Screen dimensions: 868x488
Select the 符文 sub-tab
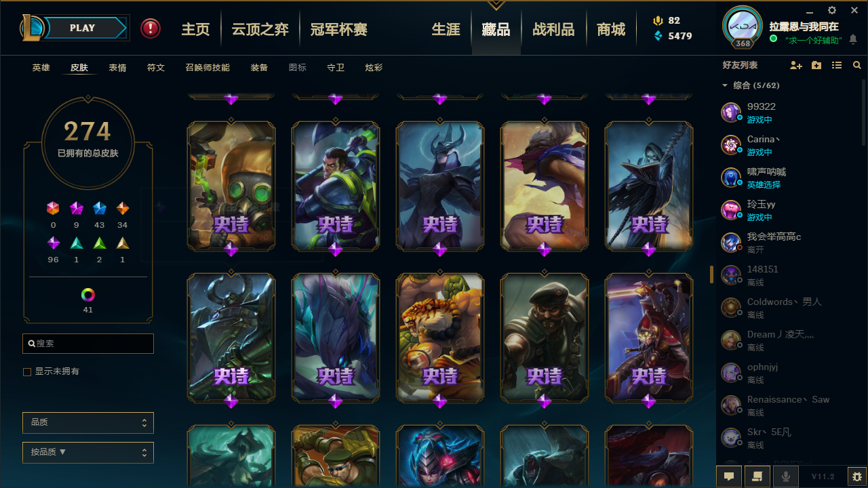(x=156, y=68)
